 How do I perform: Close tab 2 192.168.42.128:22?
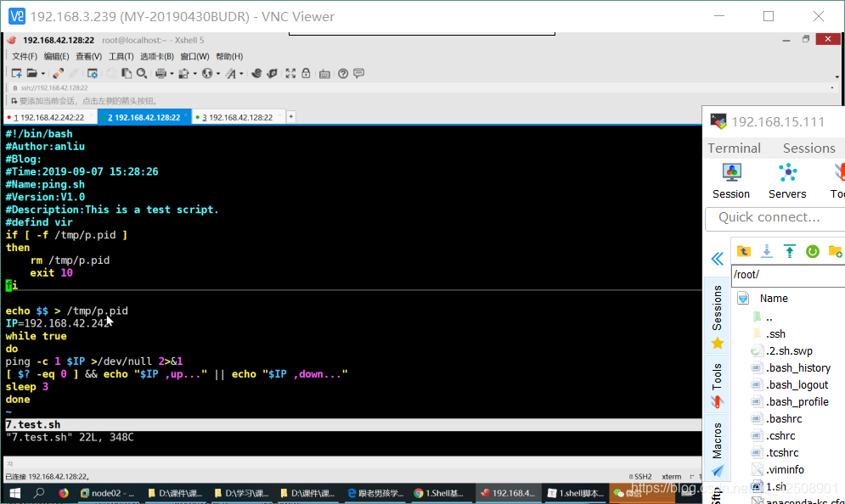(x=185, y=115)
